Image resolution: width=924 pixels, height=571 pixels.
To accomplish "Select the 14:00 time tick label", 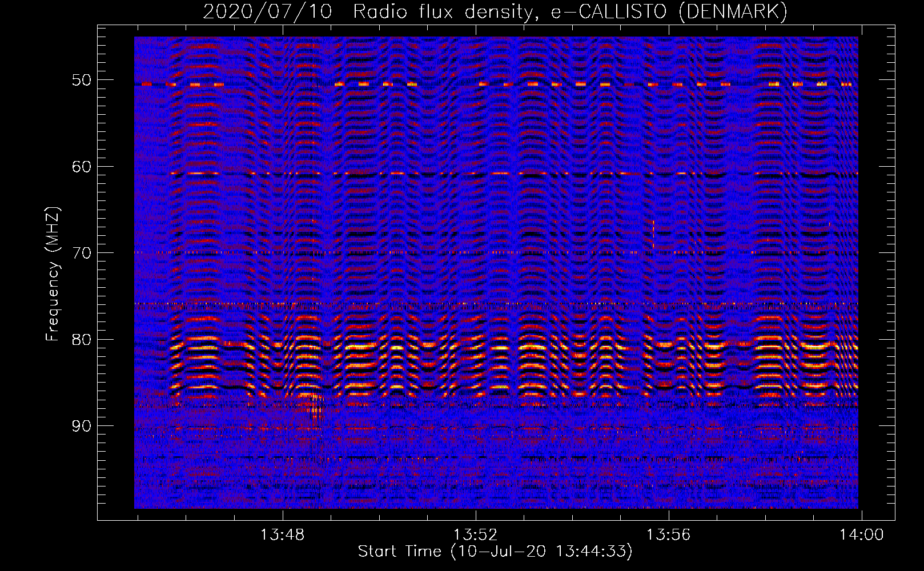I will pyautogui.click(x=861, y=534).
